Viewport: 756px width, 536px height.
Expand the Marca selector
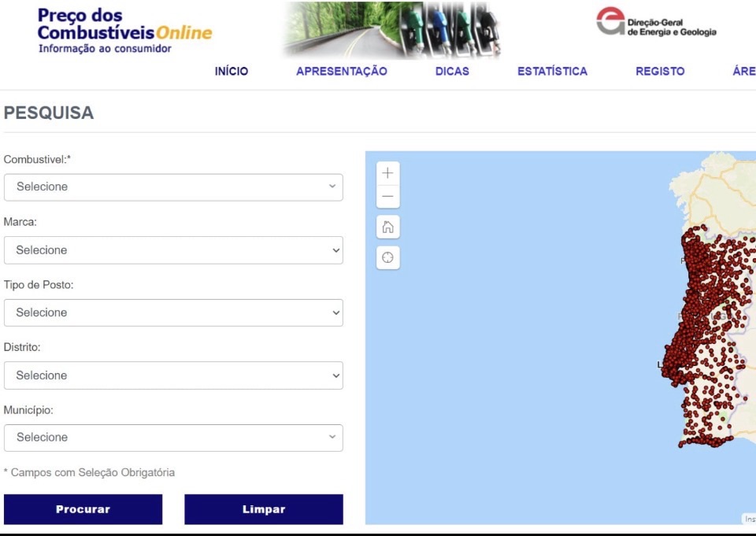(173, 250)
